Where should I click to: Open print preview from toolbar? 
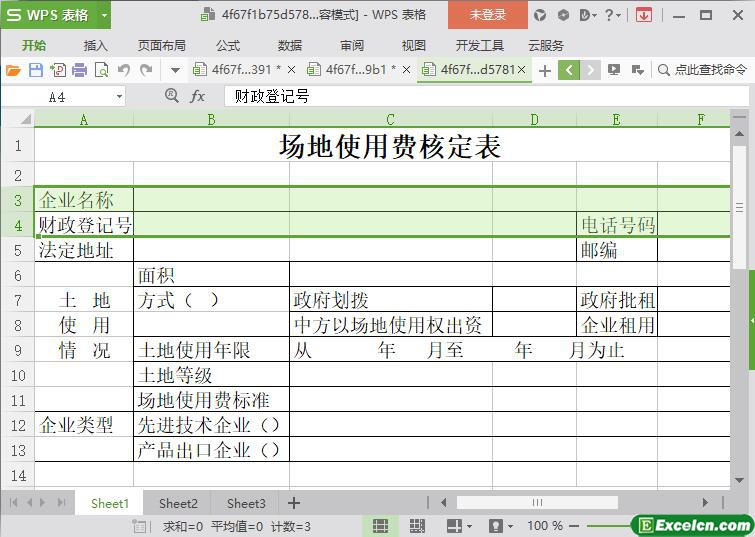point(101,70)
